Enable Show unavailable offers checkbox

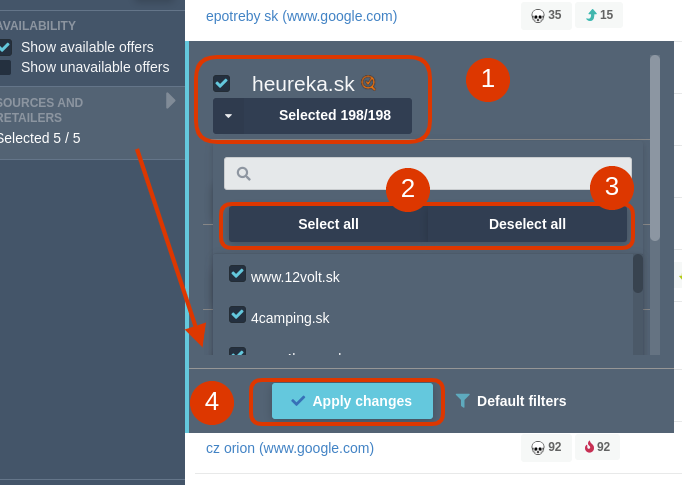point(5,67)
